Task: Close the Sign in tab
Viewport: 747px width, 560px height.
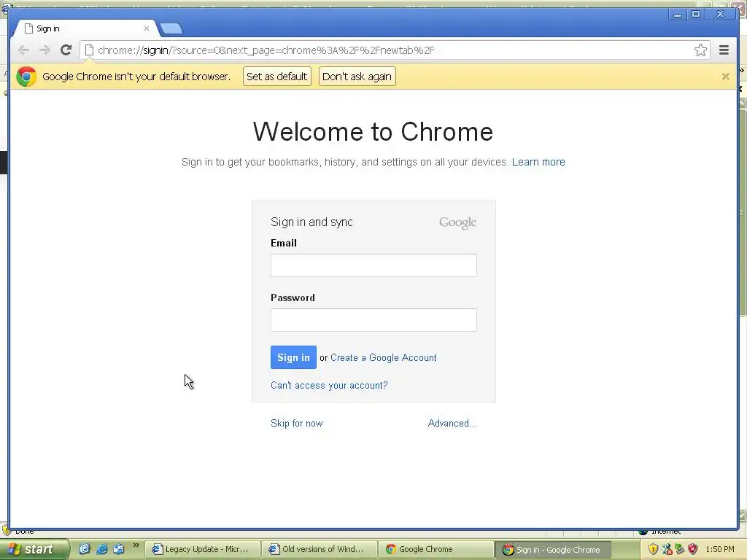Action: coord(146,28)
